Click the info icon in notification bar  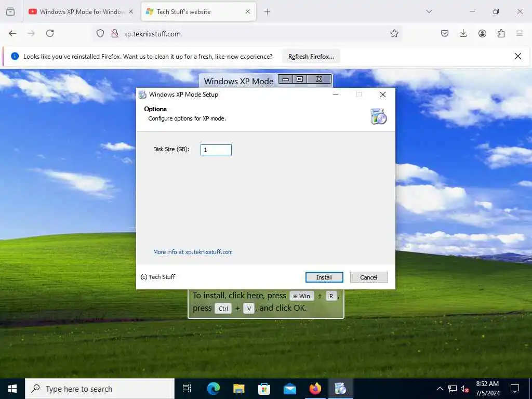coord(15,56)
